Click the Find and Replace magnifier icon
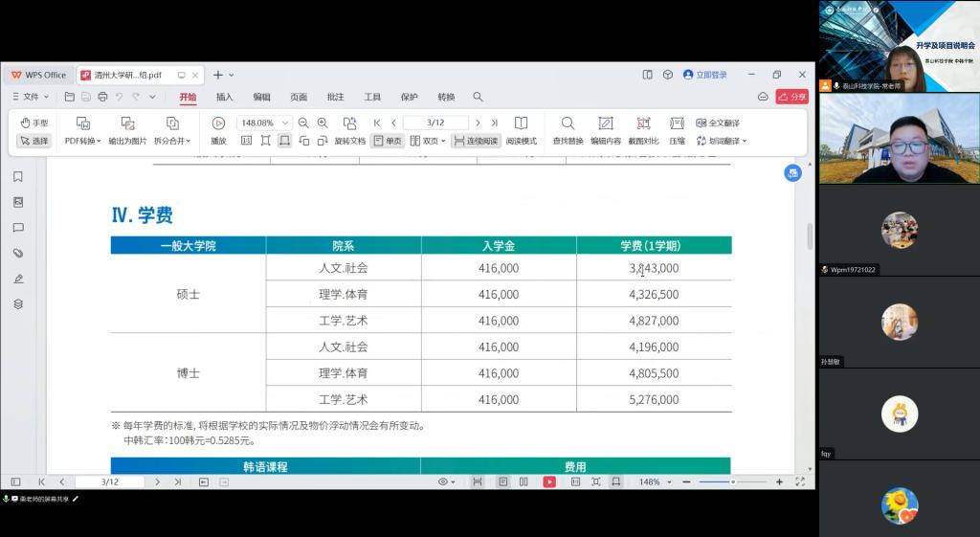Image resolution: width=980 pixels, height=537 pixels. tap(568, 123)
